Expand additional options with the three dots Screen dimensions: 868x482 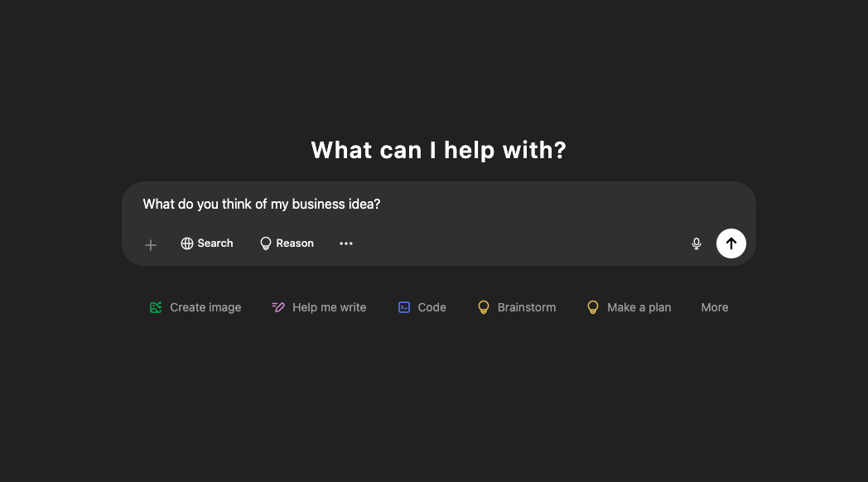346,243
